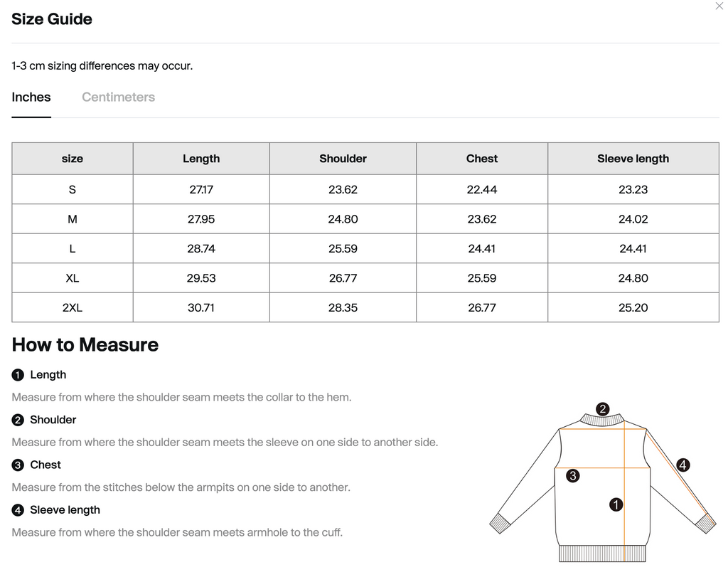Click the Size Guide heading
Image resolution: width=728 pixels, height=582 pixels.
click(x=52, y=19)
